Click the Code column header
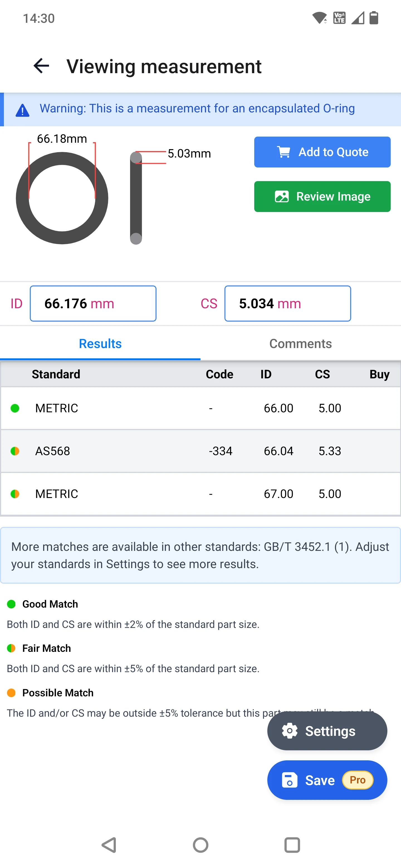Viewport: 401px width, 868px height. click(x=219, y=374)
